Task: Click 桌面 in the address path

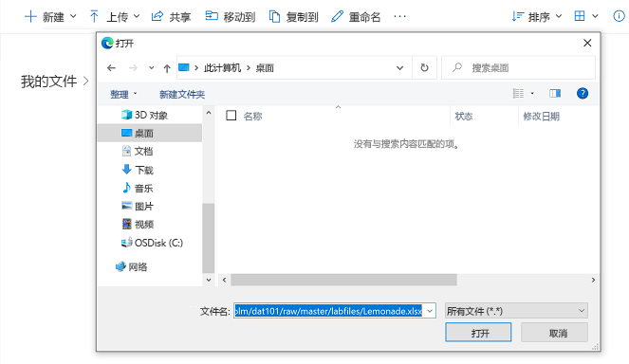Action: [x=265, y=68]
